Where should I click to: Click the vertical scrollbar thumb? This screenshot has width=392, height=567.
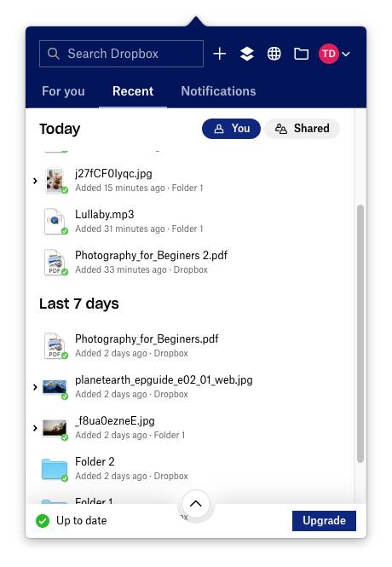click(360, 333)
